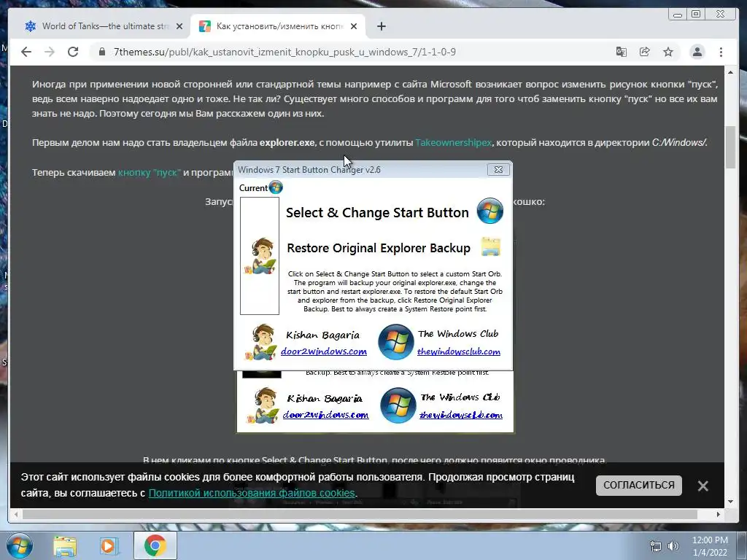Click the padlock site info icon
747x560 pixels.
tap(102, 52)
